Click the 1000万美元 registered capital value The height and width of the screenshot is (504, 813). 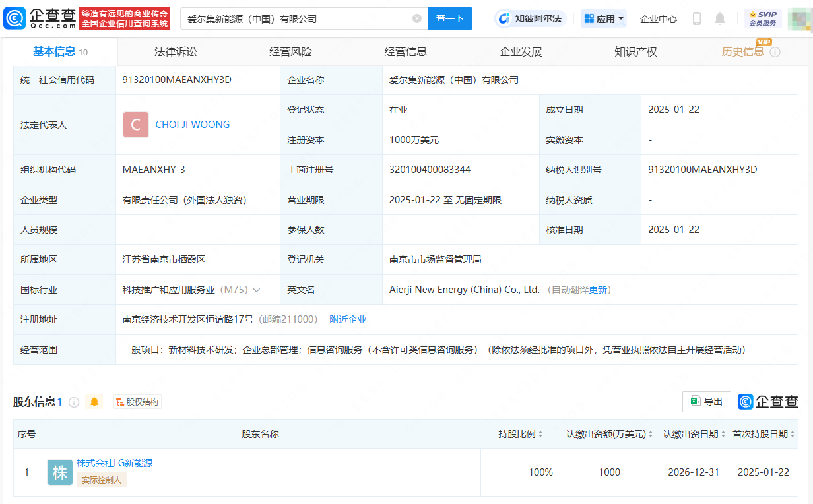coord(414,140)
